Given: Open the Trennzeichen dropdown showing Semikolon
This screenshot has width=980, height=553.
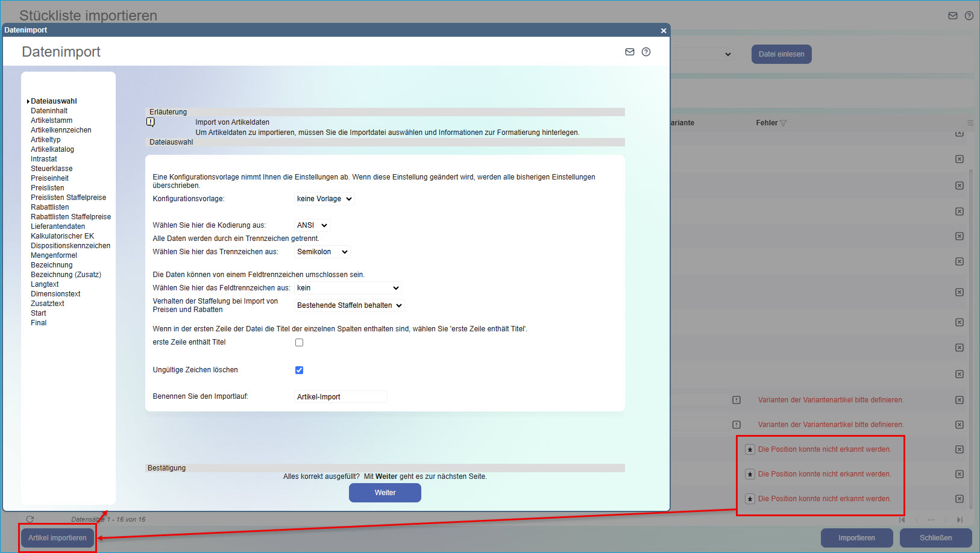Looking at the screenshot, I should [322, 252].
